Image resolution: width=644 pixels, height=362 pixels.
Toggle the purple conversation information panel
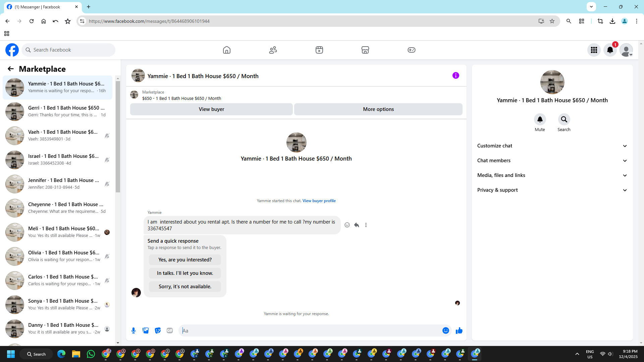455,75
